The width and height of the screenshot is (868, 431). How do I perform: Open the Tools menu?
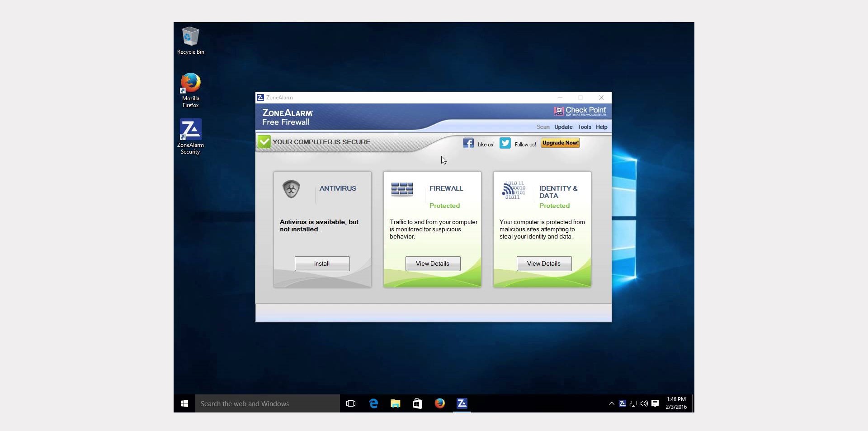pos(584,127)
